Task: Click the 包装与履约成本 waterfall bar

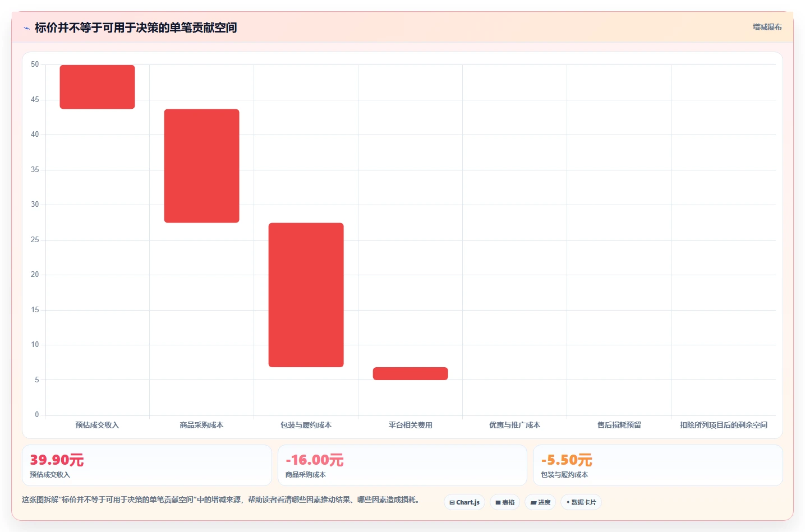Action: pyautogui.click(x=306, y=295)
